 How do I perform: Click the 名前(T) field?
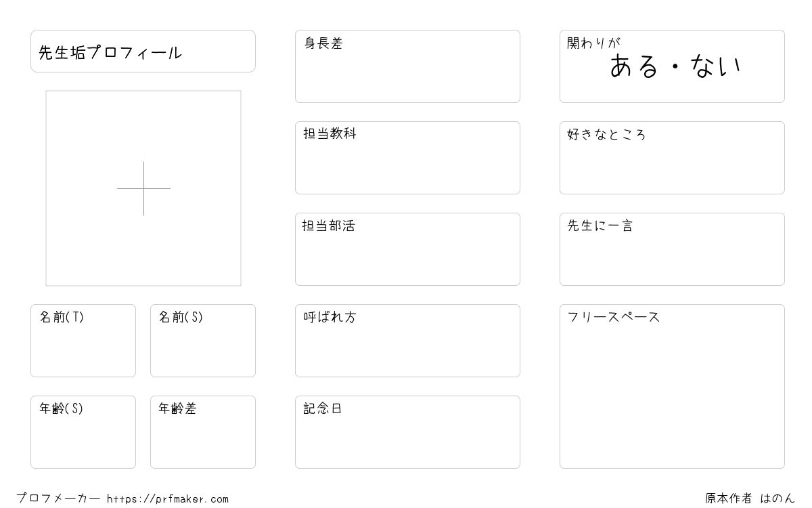(x=83, y=341)
